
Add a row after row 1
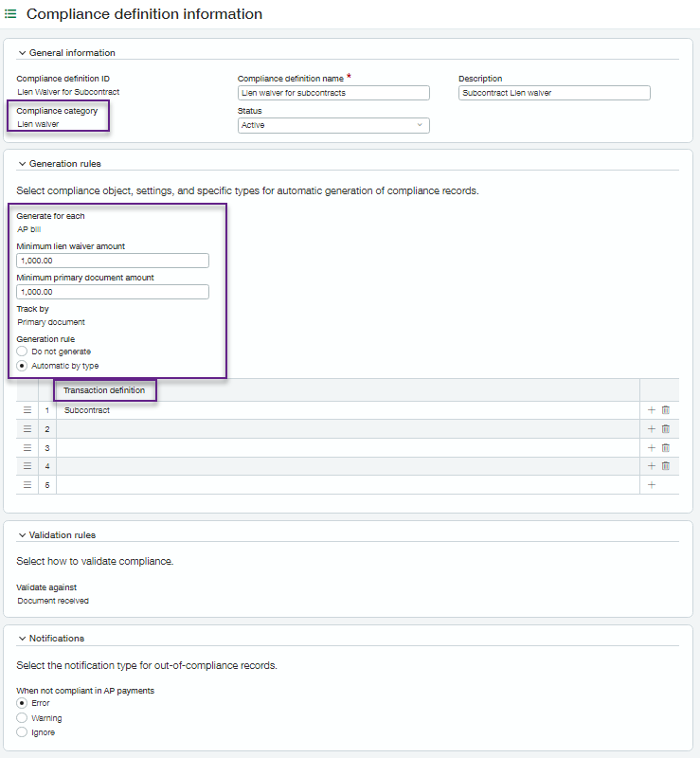pos(651,410)
